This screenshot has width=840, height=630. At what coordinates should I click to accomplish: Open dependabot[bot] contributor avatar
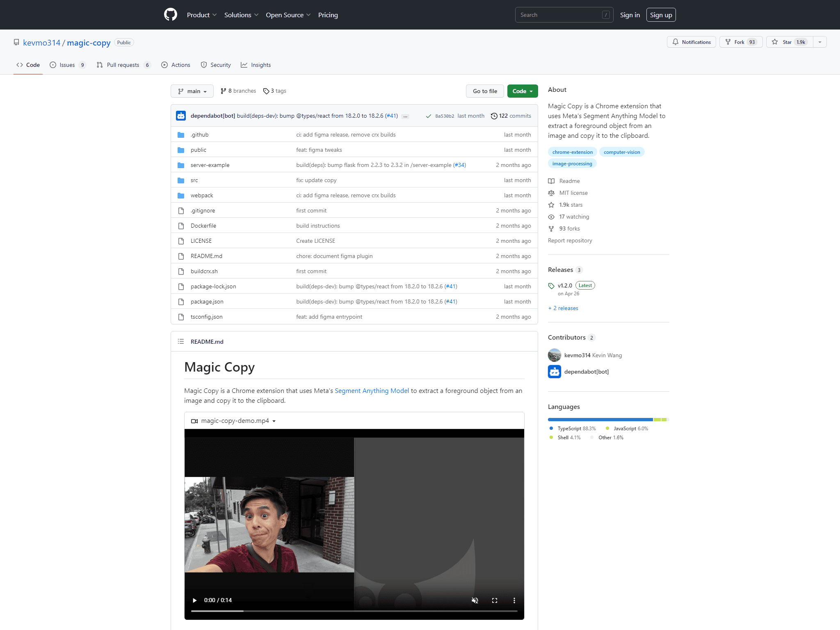[555, 372]
